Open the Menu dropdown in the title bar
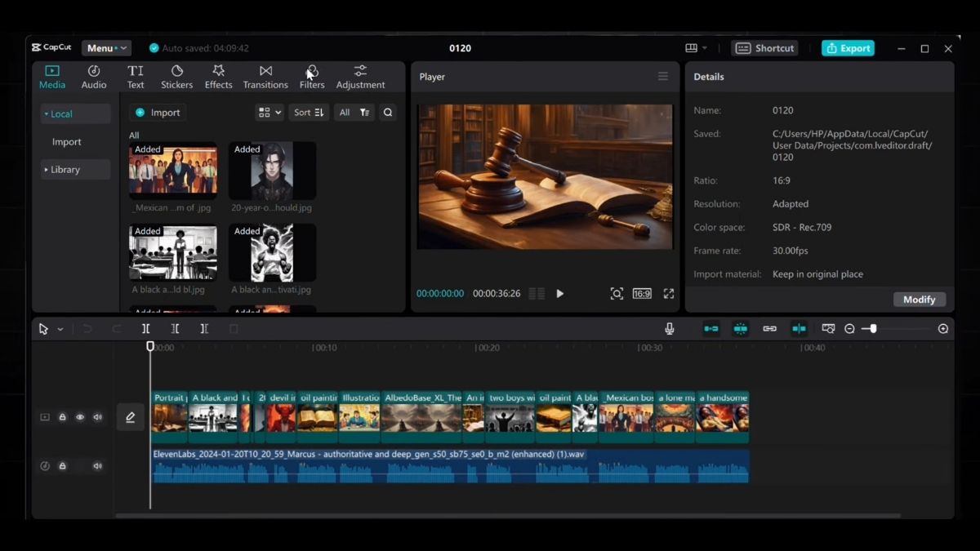Viewport: 980px width, 551px height. click(106, 47)
